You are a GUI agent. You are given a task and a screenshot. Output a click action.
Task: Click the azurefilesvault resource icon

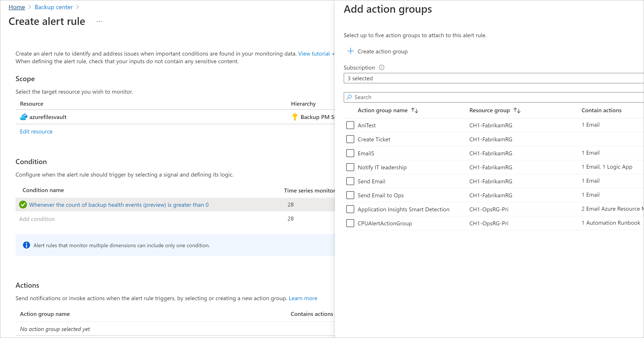tap(23, 117)
